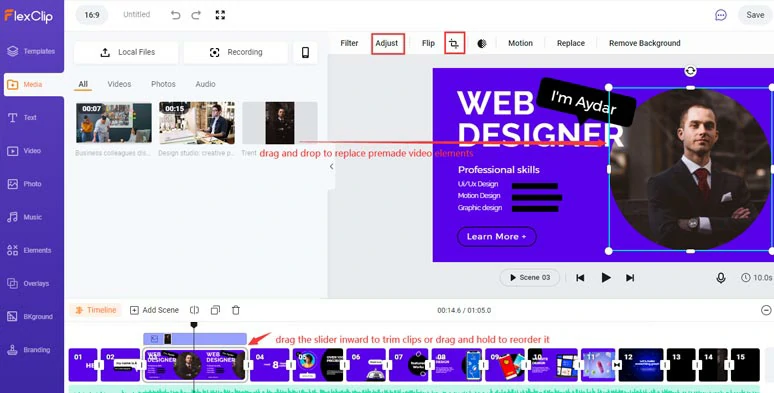Click the crop tool icon
The image size is (774, 393).
pos(454,43)
